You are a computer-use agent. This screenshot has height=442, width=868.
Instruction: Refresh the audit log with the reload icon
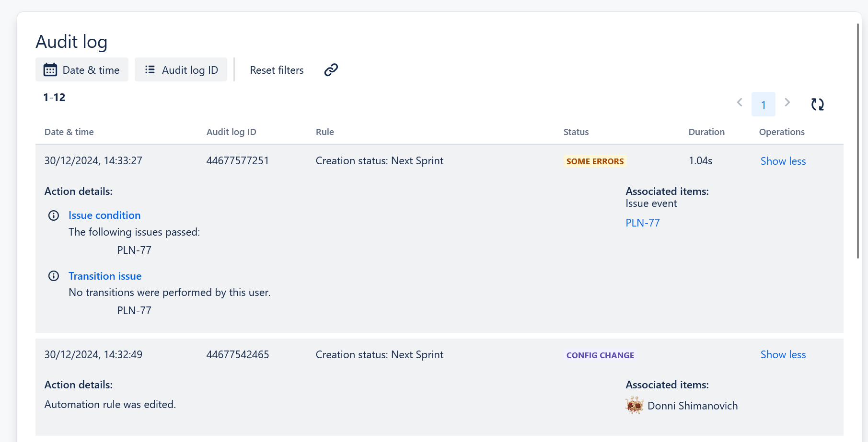pos(818,104)
